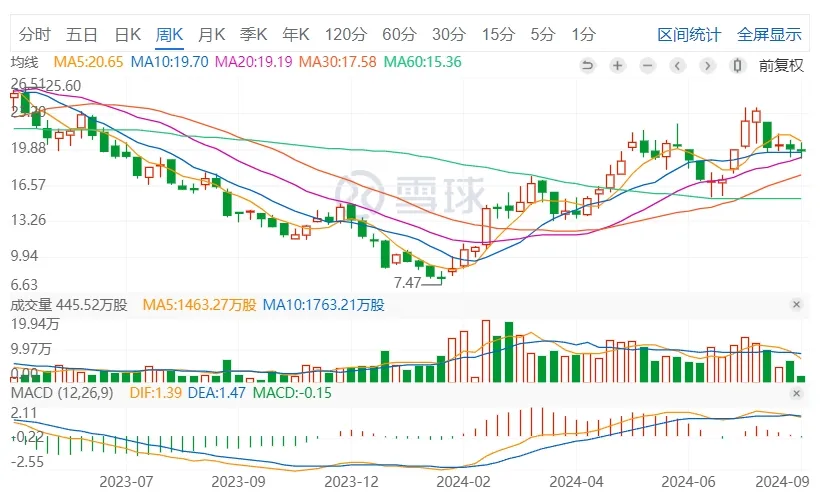Click the undo/reset chart arrow icon

click(588, 66)
